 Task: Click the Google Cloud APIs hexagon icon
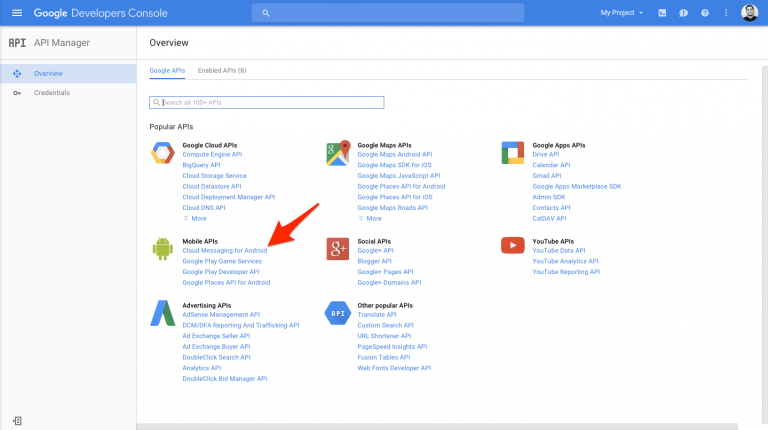163,153
